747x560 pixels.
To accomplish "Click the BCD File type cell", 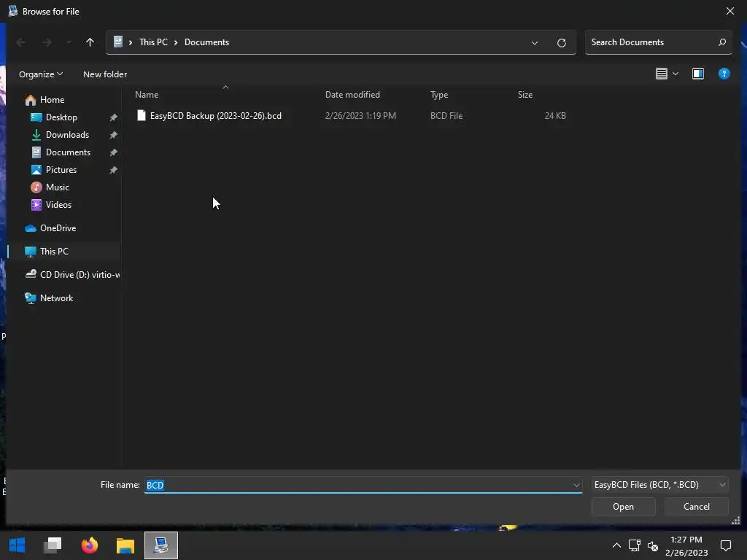I will point(446,116).
